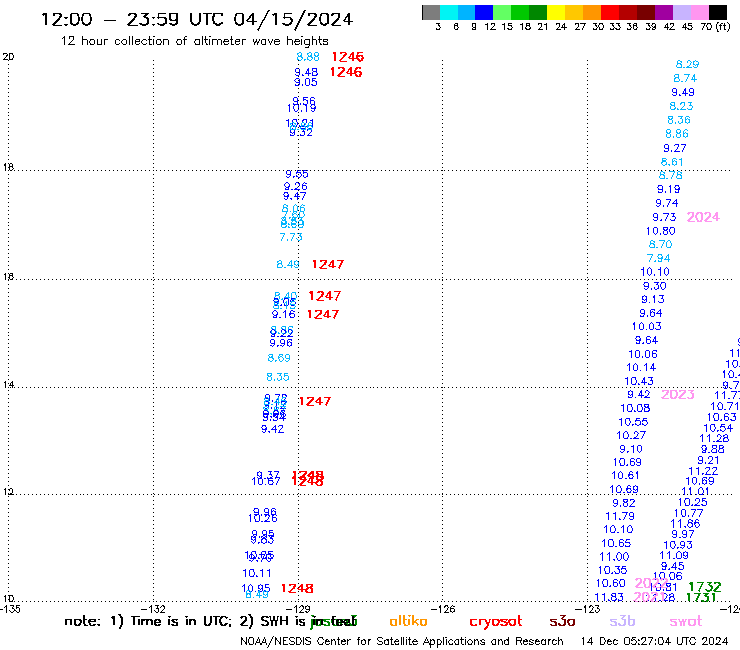740x650 pixels.
Task: Select the light green 15 ft legend swatch
Action: pos(502,12)
